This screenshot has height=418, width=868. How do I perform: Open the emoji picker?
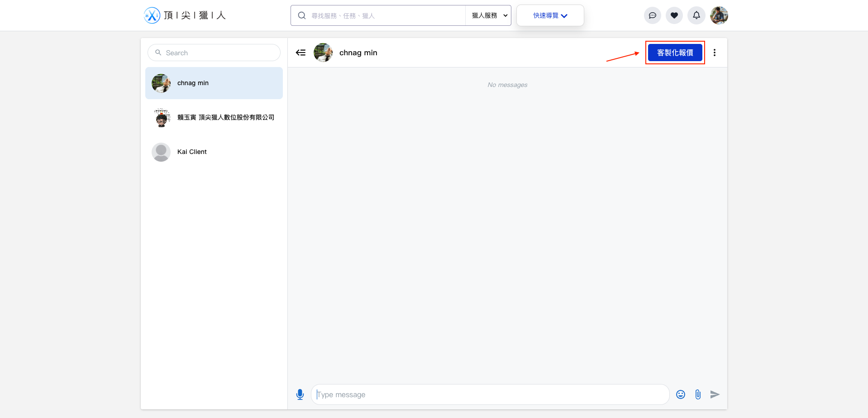pos(680,394)
